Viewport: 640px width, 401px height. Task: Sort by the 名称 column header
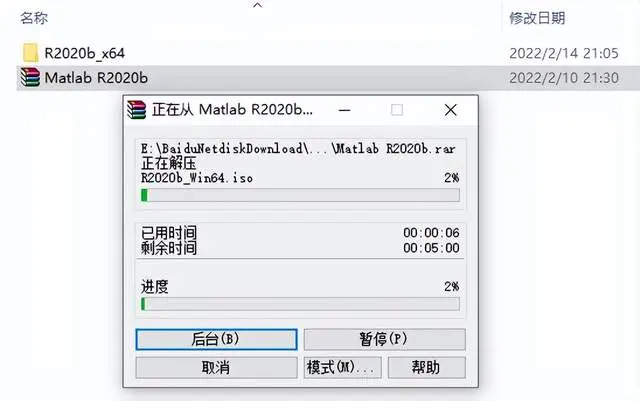[x=34, y=18]
